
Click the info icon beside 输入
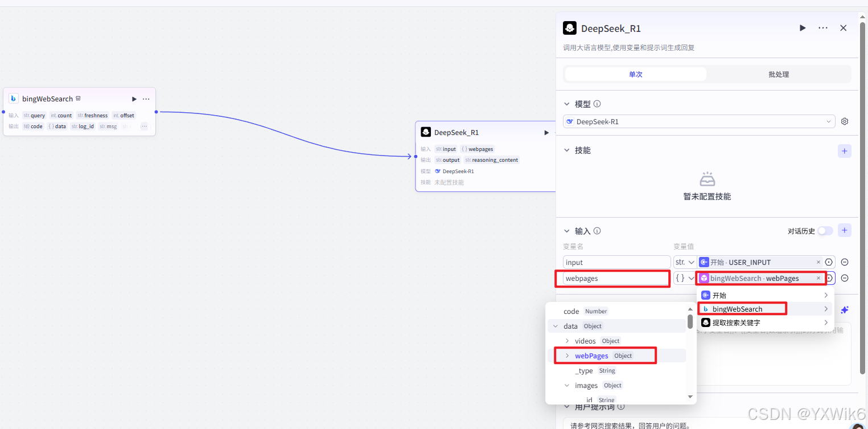point(597,231)
